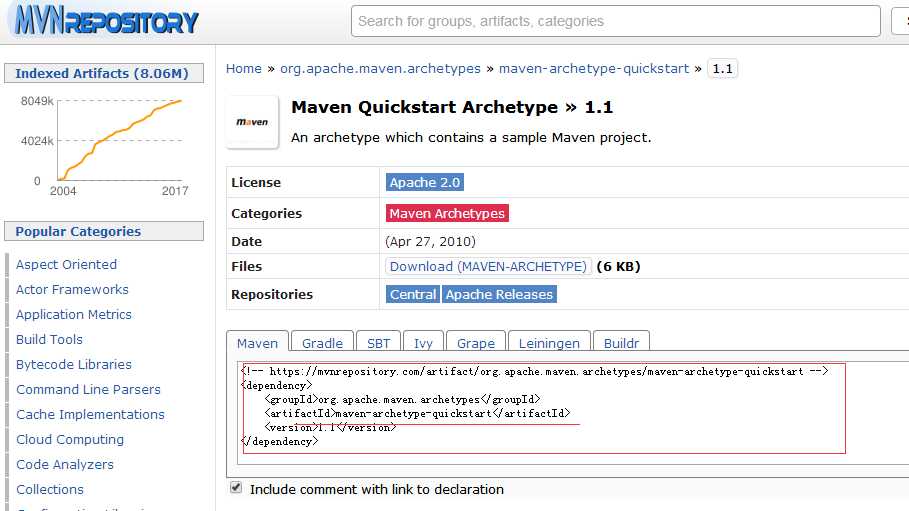Switch to the SBT tab
The image size is (909, 511).
[x=379, y=342]
